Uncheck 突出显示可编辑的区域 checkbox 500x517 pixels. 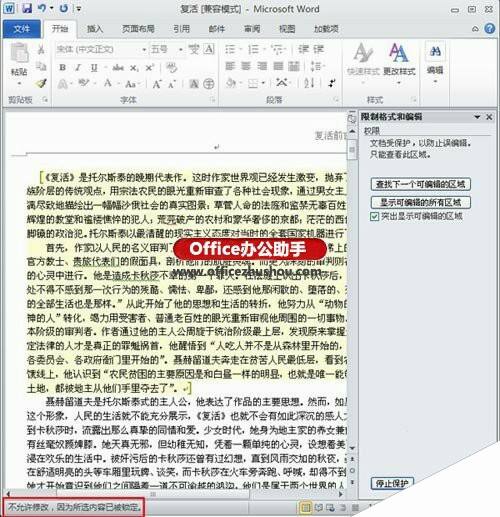pos(374,217)
